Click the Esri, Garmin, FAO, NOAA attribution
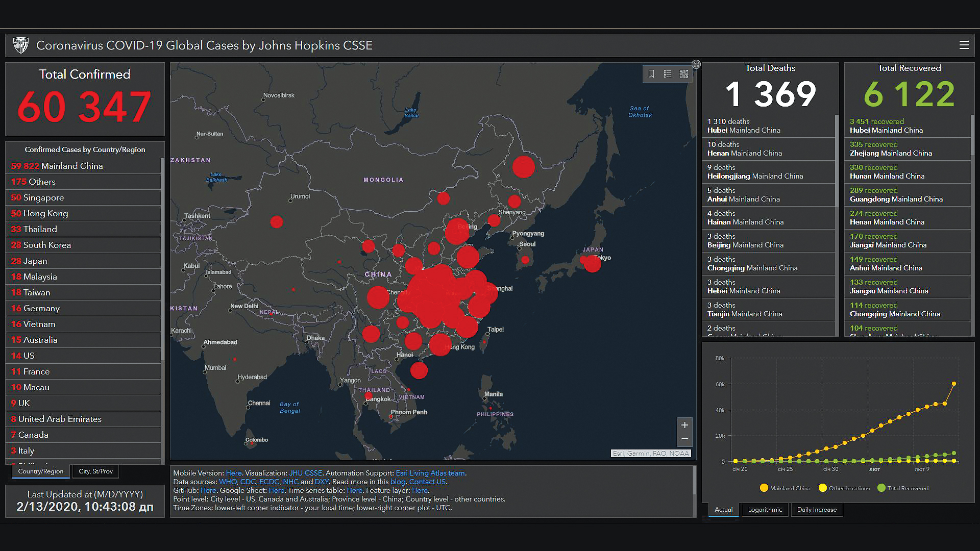This screenshot has width=980, height=551. pos(651,453)
